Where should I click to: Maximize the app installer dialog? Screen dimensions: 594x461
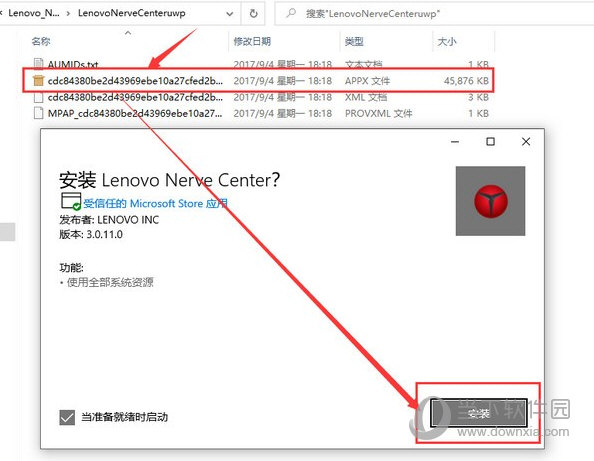pyautogui.click(x=490, y=142)
